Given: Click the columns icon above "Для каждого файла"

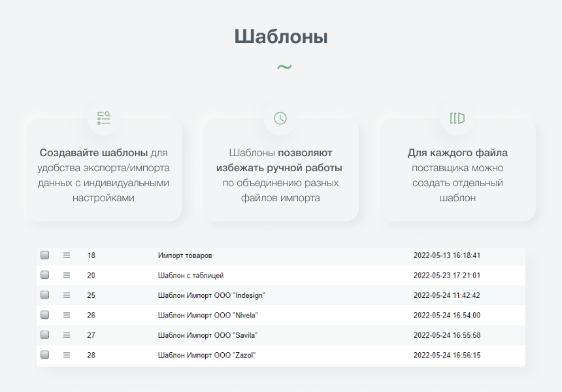Looking at the screenshot, I should coord(457,118).
